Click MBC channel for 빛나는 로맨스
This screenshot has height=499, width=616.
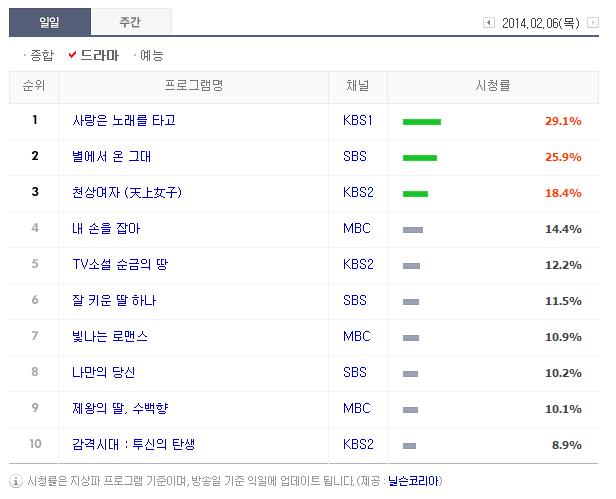point(357,337)
